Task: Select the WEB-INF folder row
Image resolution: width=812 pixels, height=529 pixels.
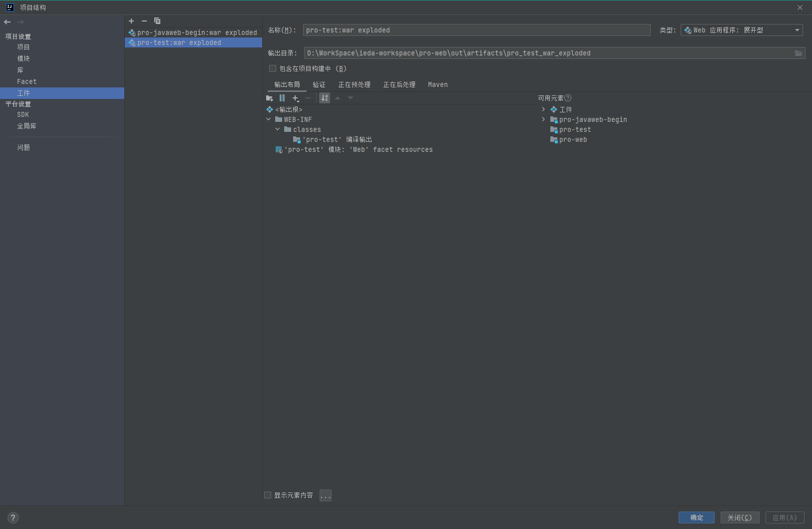Action: click(293, 119)
